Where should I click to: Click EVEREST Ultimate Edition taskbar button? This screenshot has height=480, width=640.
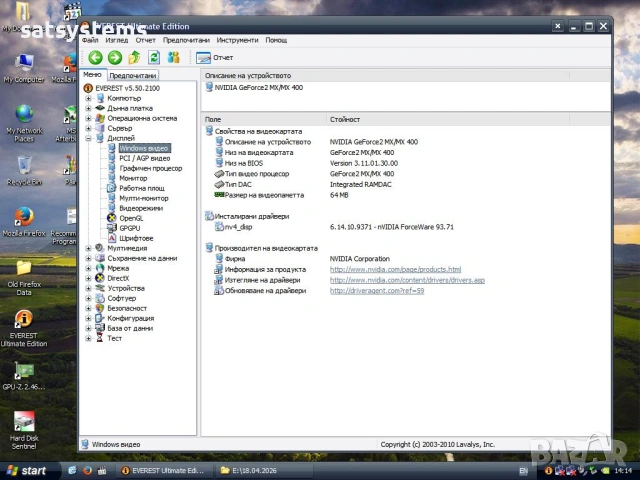163,471
